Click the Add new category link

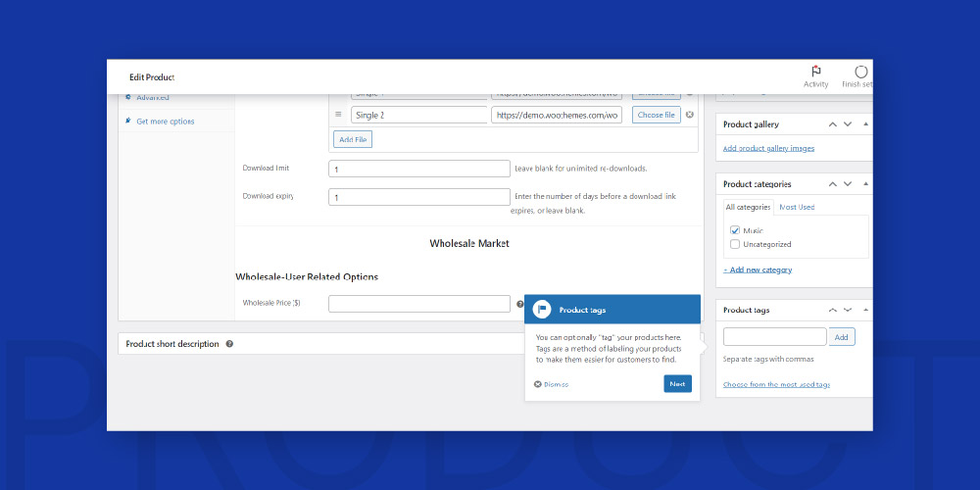tap(758, 270)
